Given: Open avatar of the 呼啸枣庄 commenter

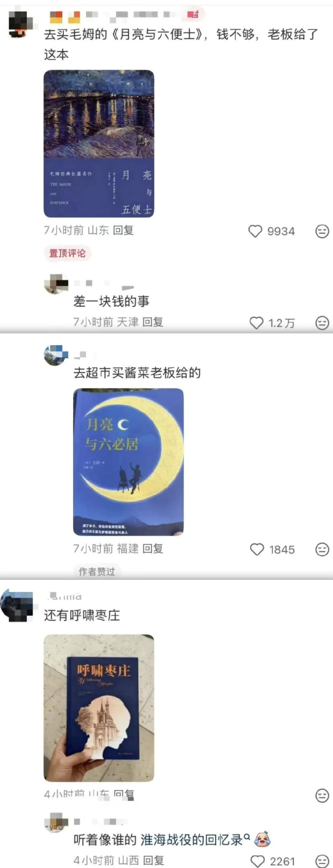Looking at the screenshot, I should click(x=17, y=605).
